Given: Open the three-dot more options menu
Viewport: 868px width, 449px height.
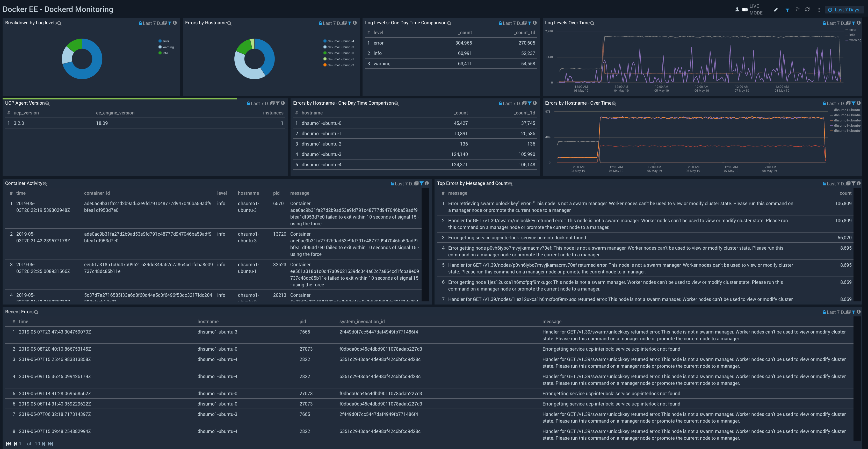Looking at the screenshot, I should pos(819,10).
